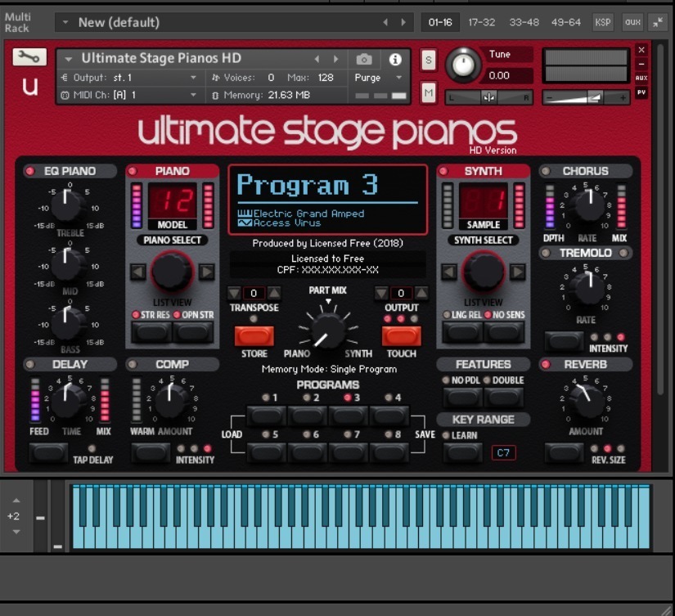This screenshot has height=616, width=675.
Task: Switch to the 33-48 rack page
Action: point(524,22)
